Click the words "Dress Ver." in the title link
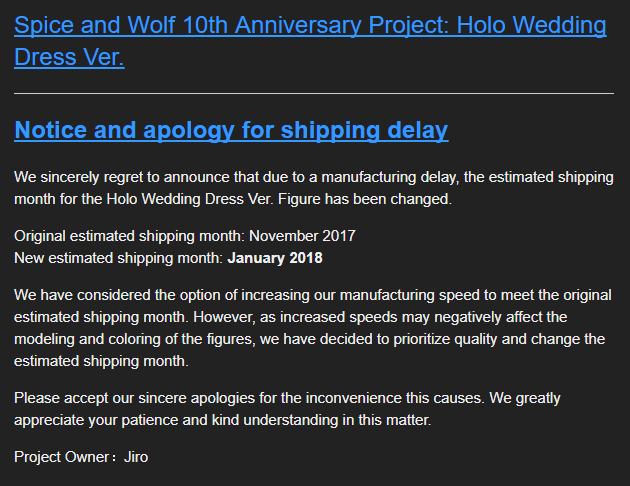 [69, 57]
